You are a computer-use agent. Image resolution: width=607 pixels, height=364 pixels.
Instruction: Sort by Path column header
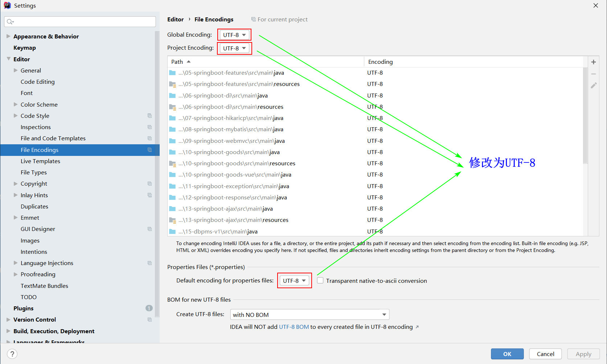[x=266, y=62]
